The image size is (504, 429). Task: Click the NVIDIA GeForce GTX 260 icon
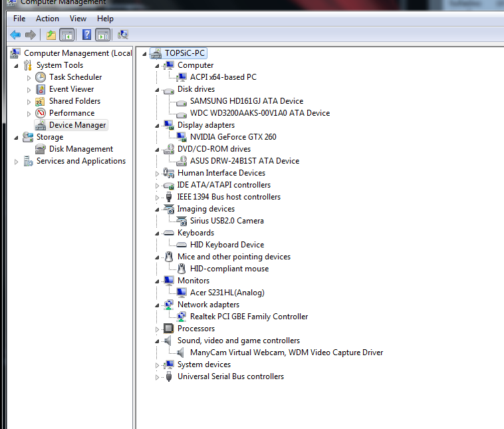point(182,137)
